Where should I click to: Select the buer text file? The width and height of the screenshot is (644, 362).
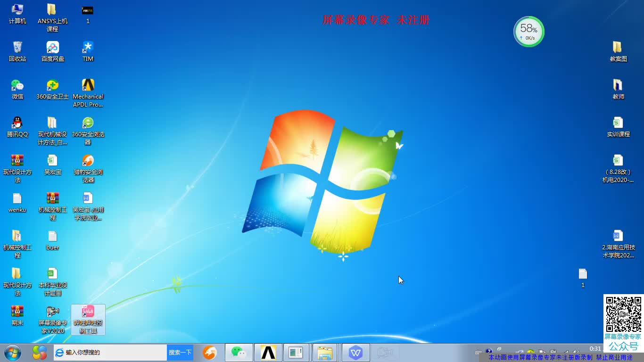click(52, 240)
